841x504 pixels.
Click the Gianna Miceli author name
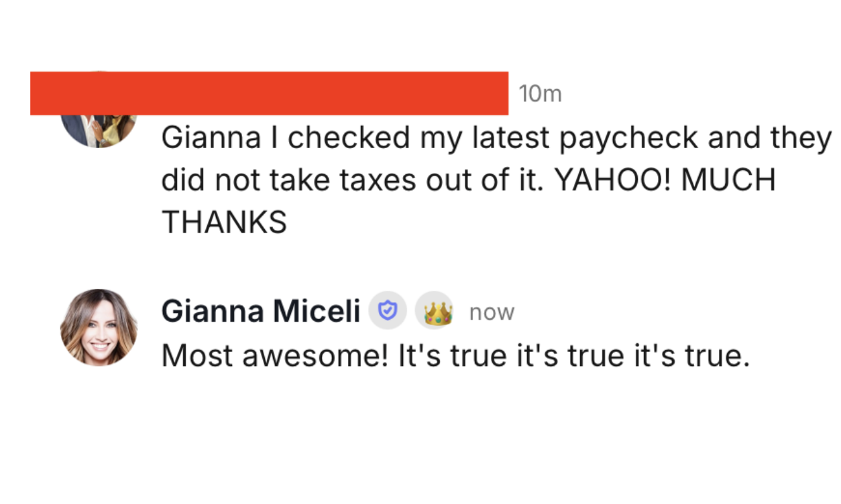pyautogui.click(x=260, y=311)
